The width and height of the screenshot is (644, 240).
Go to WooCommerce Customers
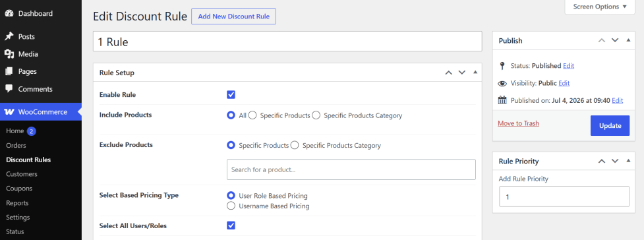click(x=21, y=174)
